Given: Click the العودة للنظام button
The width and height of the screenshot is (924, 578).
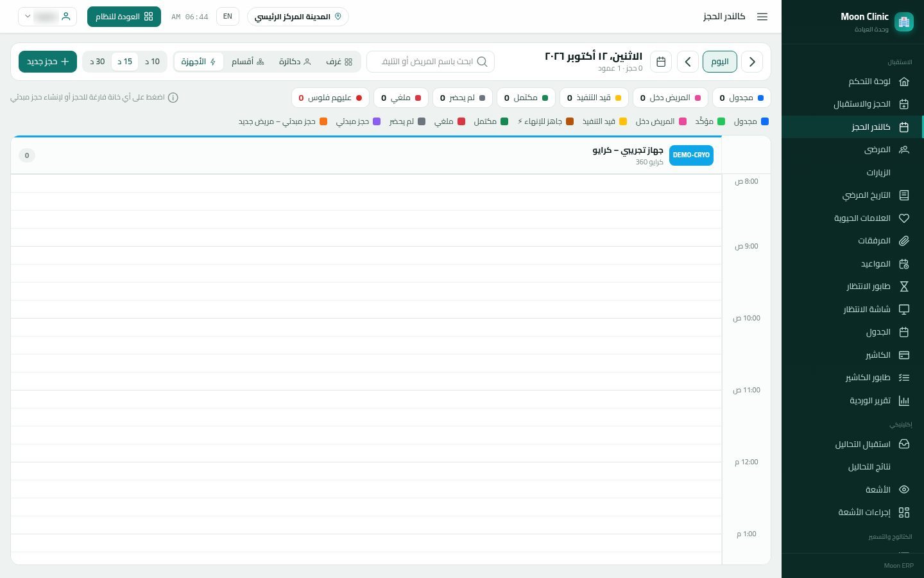Looking at the screenshot, I should pyautogui.click(x=124, y=17).
